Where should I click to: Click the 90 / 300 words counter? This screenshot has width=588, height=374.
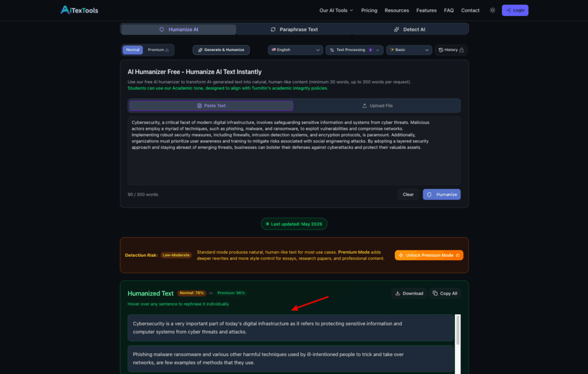143,194
